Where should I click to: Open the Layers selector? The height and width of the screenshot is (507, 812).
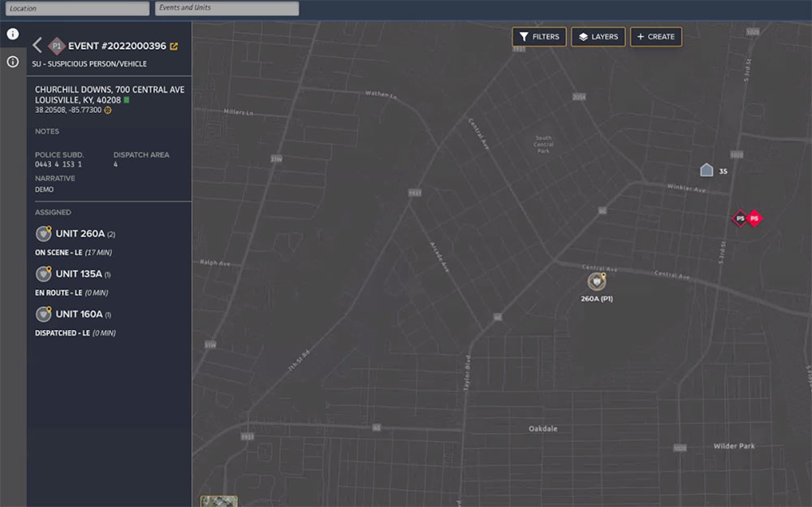pyautogui.click(x=598, y=37)
